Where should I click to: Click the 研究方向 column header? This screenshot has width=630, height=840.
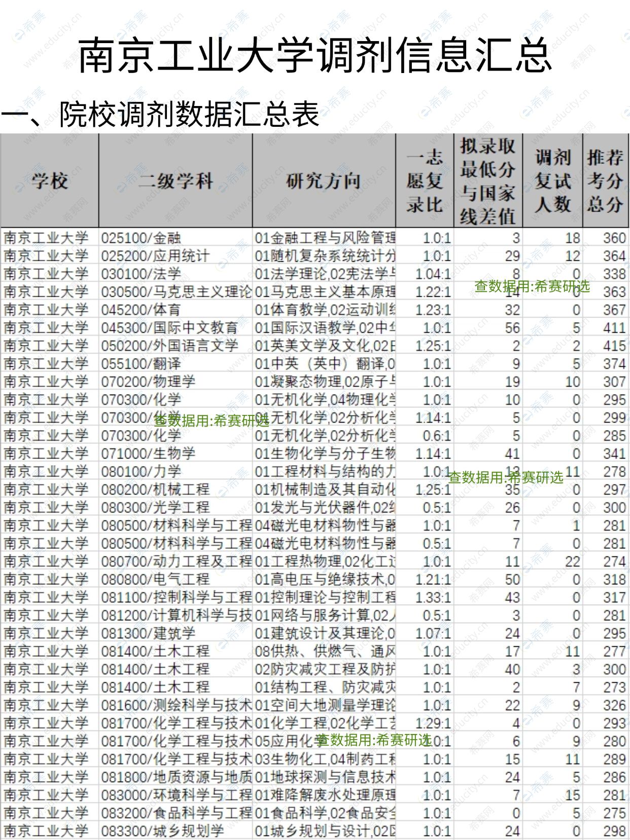point(324,181)
